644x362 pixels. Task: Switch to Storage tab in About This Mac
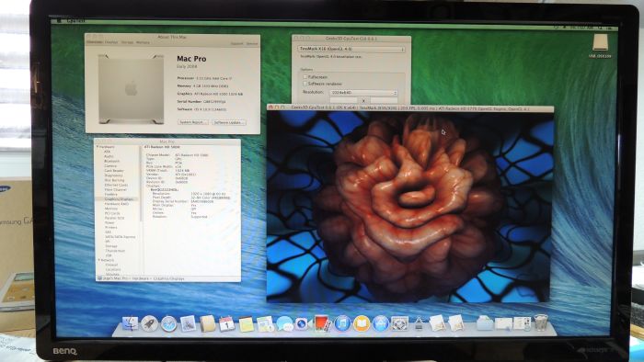(x=127, y=42)
